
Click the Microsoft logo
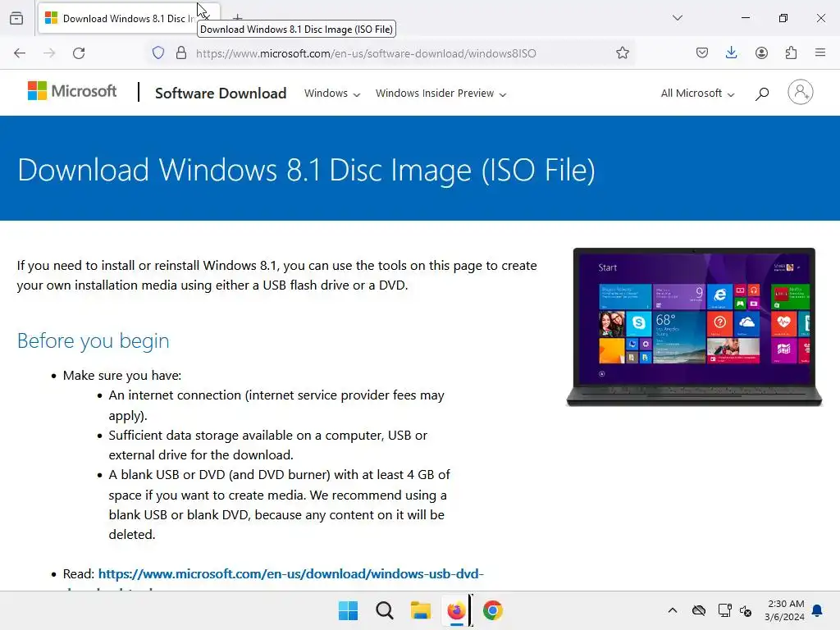(x=72, y=91)
